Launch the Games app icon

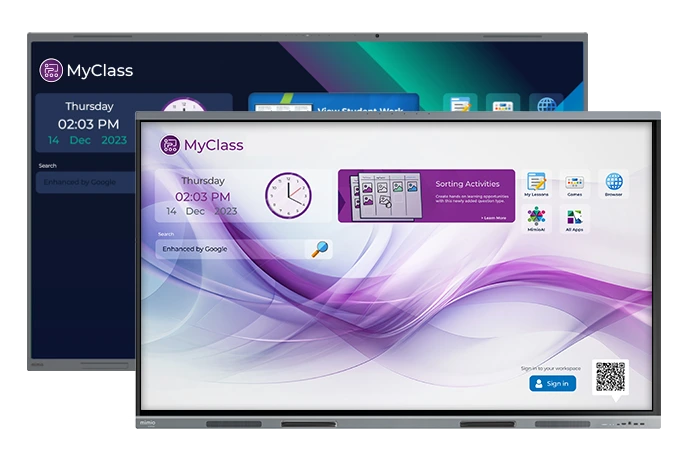pyautogui.click(x=574, y=184)
